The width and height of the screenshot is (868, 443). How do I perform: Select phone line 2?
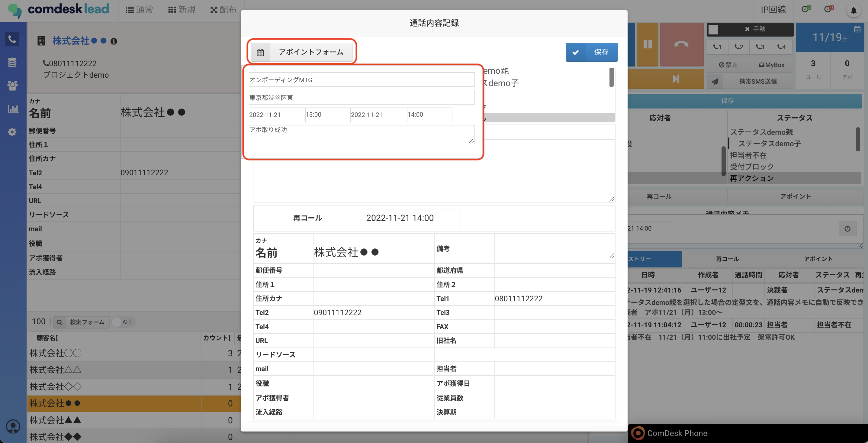739,47
